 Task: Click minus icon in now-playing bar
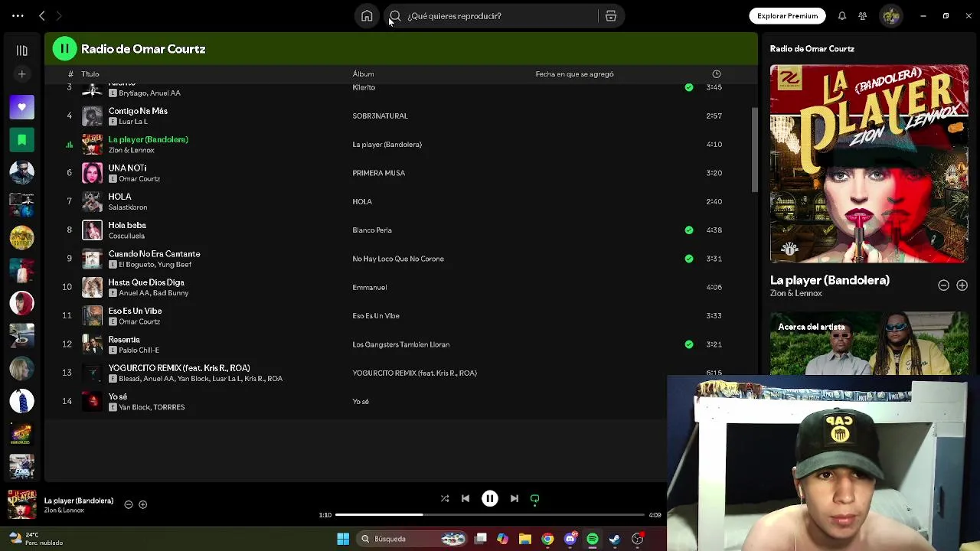coord(129,504)
